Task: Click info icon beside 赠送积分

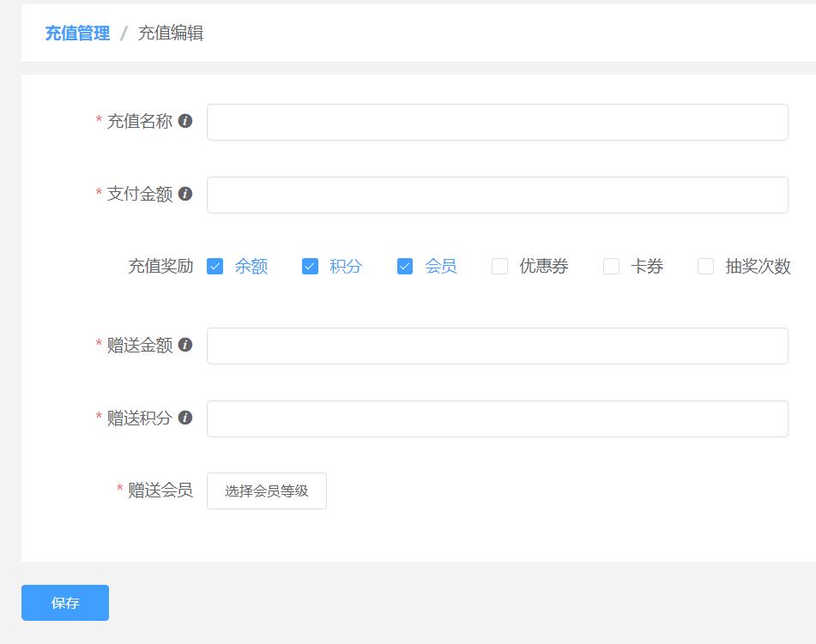Action: tap(185, 418)
